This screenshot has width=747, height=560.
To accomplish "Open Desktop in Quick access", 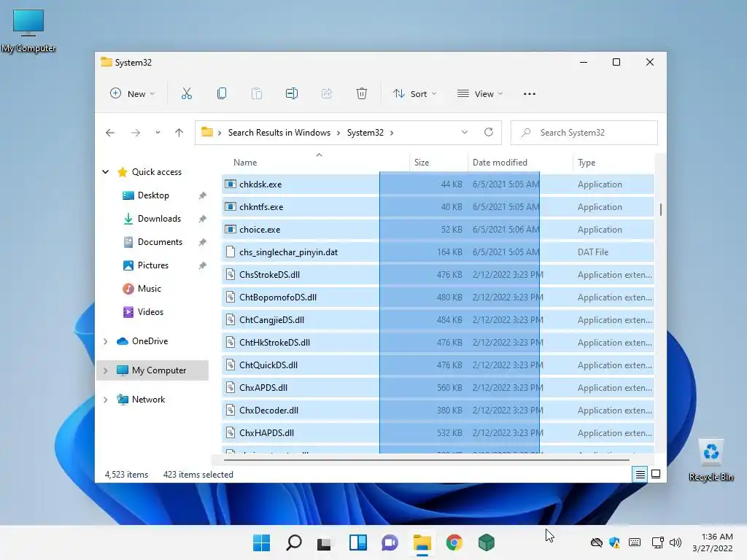I will click(152, 195).
